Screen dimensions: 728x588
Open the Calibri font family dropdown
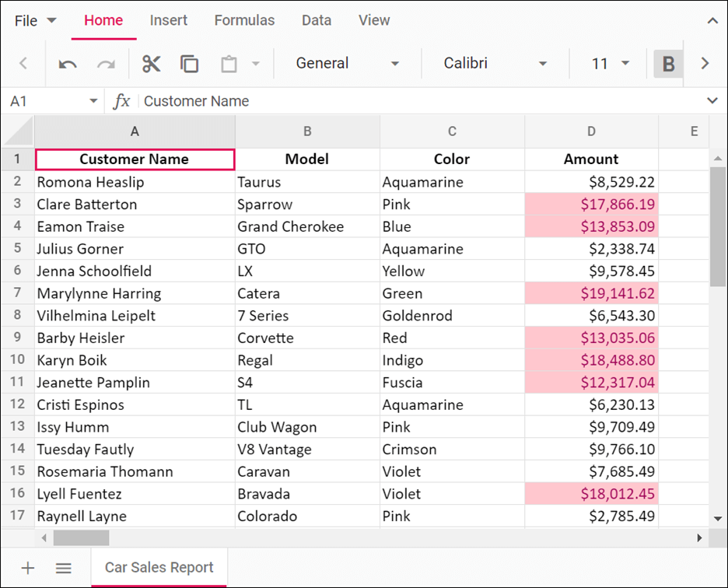tap(543, 64)
